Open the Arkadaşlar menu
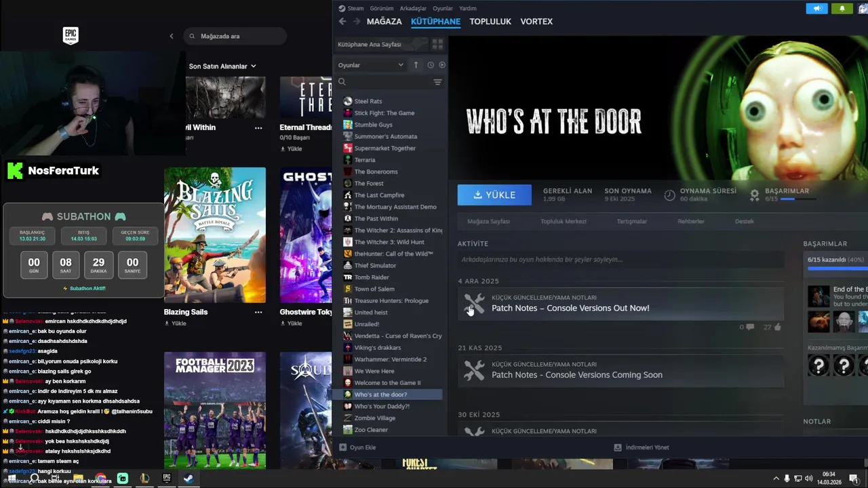The image size is (868, 488). point(413,8)
